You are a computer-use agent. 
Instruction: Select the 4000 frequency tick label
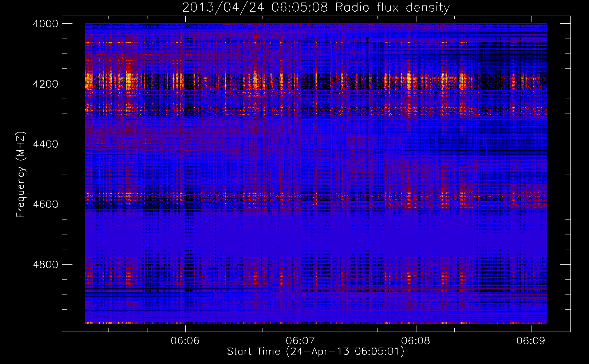click(x=46, y=24)
